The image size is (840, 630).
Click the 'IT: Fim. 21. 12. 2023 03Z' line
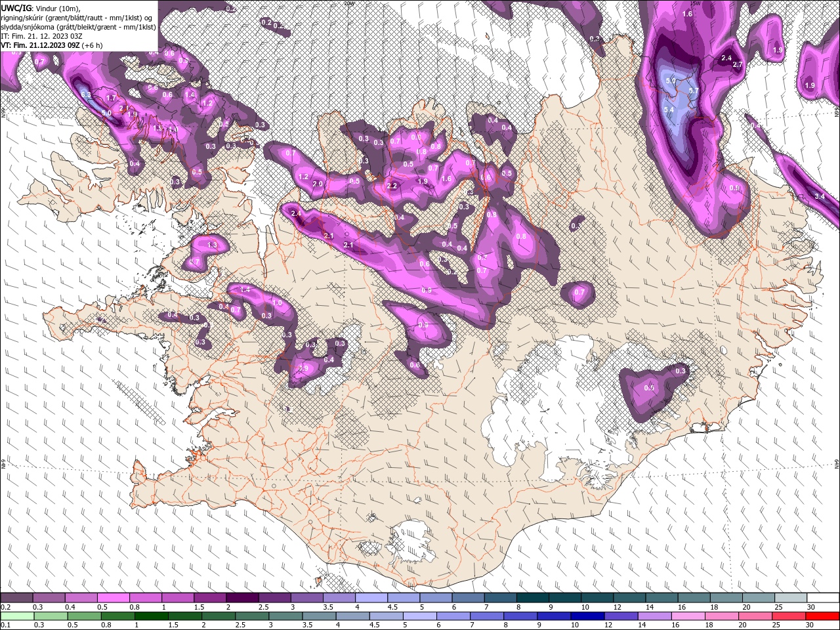coord(42,35)
